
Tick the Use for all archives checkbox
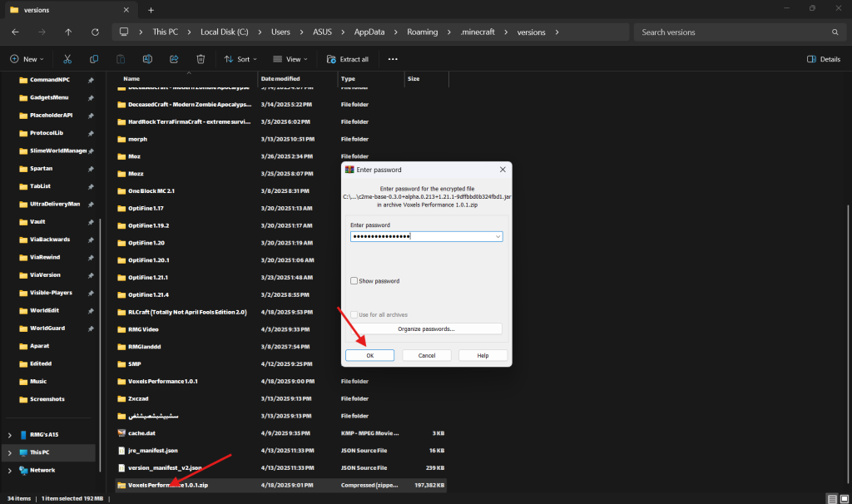pyautogui.click(x=354, y=314)
